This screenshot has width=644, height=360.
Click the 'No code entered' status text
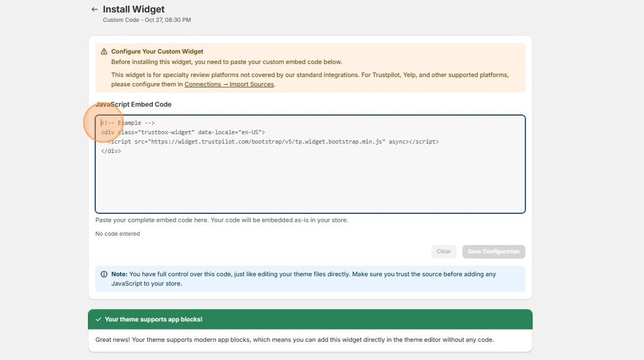coord(117,233)
